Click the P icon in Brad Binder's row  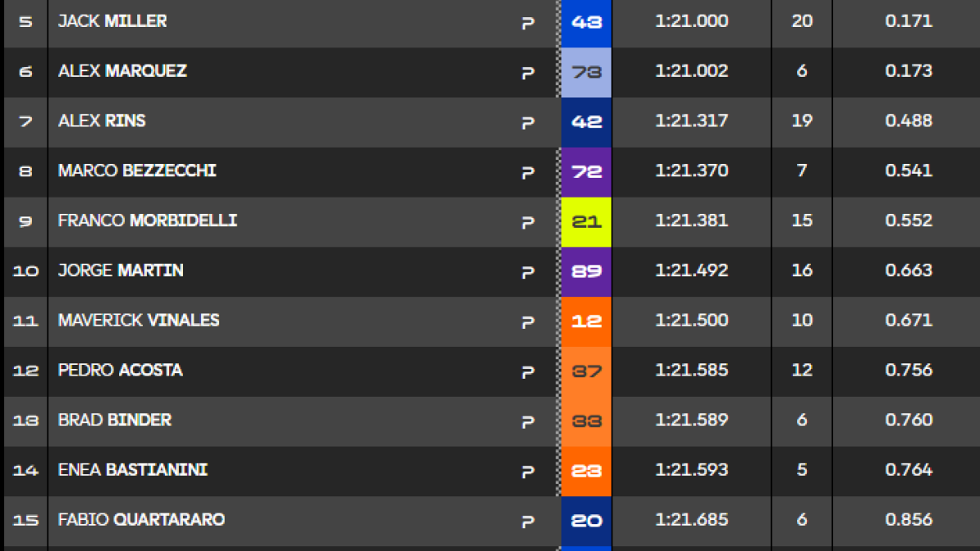click(528, 421)
